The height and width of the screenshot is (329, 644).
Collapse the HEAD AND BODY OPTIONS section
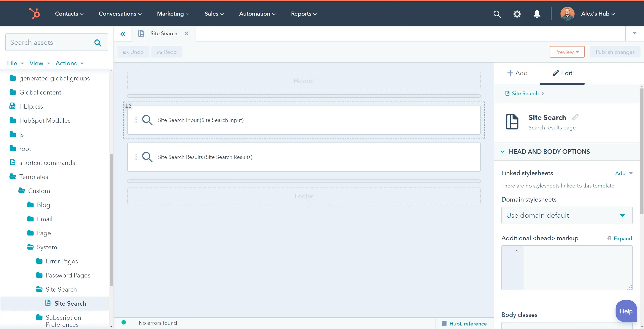(x=502, y=152)
